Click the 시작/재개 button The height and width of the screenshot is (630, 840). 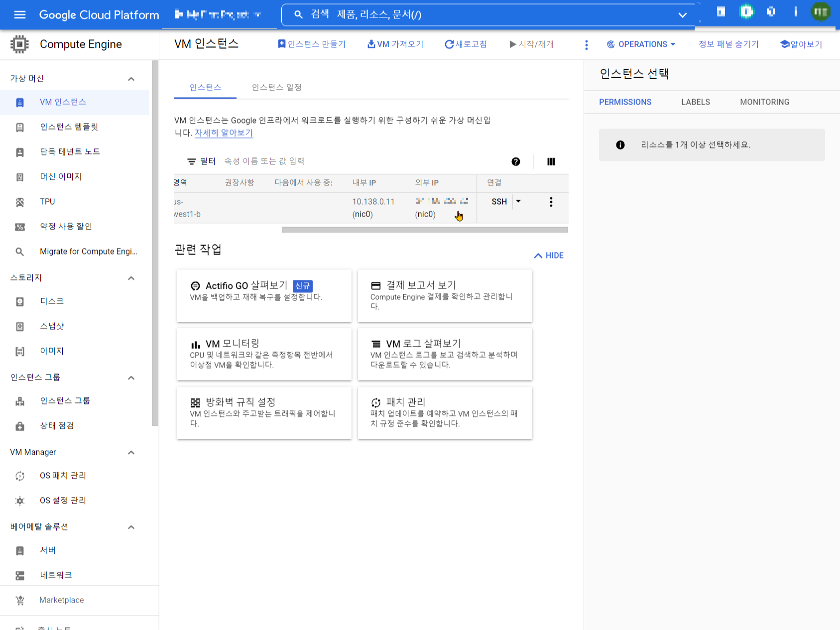point(531,44)
